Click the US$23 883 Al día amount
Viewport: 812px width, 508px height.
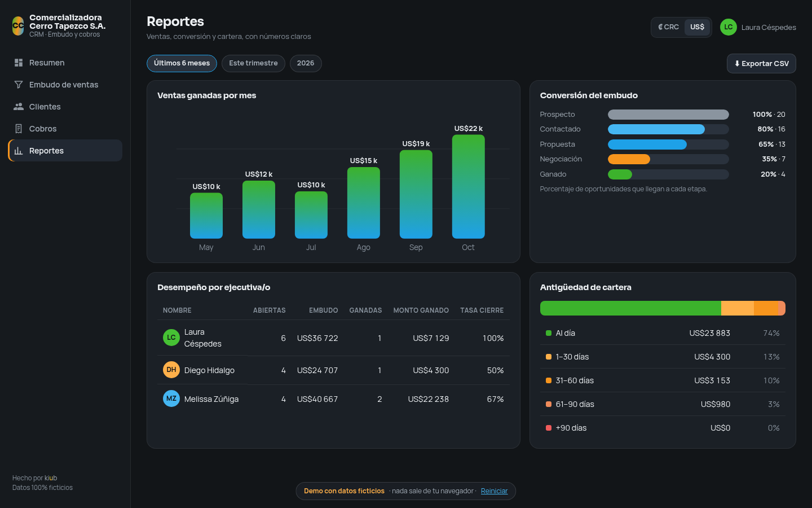click(x=709, y=333)
